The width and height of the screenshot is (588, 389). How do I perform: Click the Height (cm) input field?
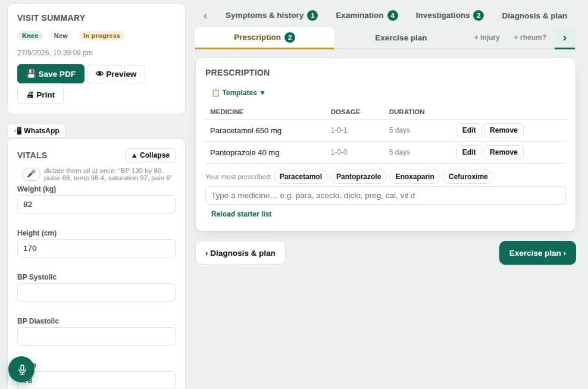pos(96,248)
